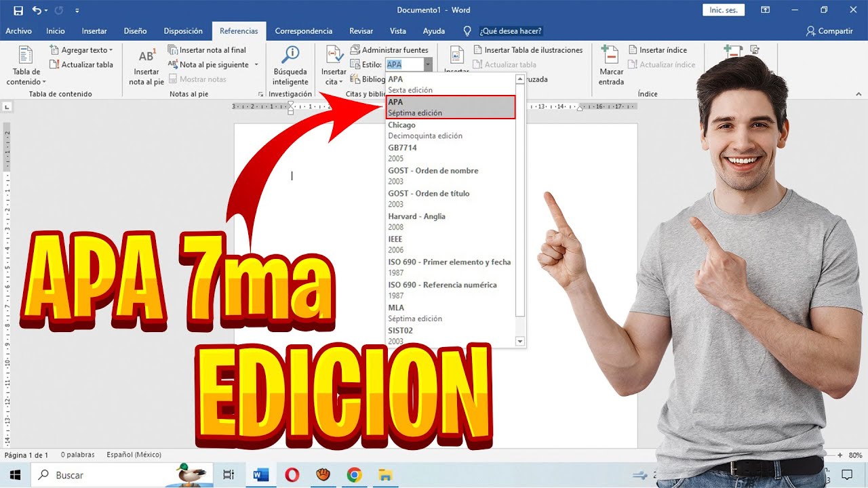Open the Customize Quick Access Toolbar dropdown

point(77,11)
